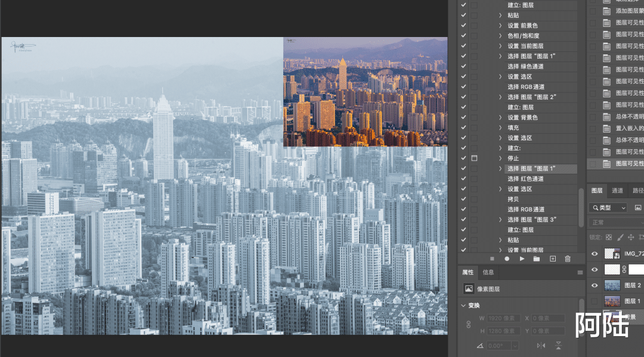Viewport: 644px width, 357px height.
Task: Click the flip horizontal icon in 变换
Action: click(541, 346)
